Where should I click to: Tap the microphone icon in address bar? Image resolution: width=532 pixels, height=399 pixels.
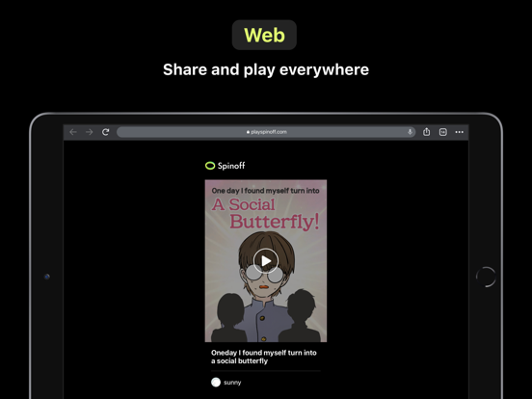click(x=410, y=132)
